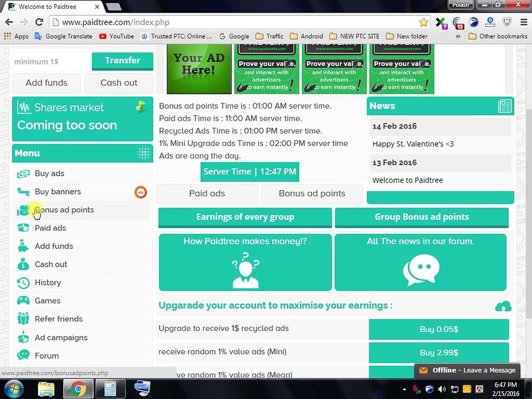Click the newspaper icon in News header
The height and width of the screenshot is (399, 532).
tap(504, 106)
